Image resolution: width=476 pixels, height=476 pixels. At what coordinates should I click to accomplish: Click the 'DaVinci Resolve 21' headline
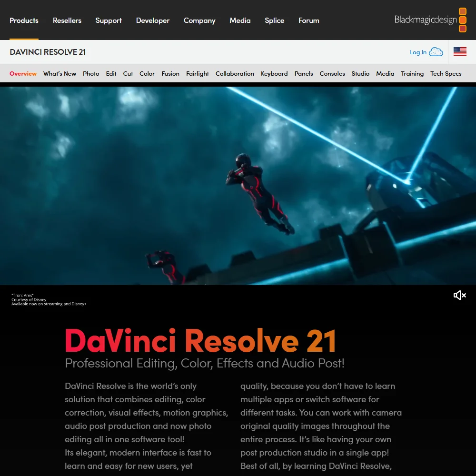tap(201, 341)
